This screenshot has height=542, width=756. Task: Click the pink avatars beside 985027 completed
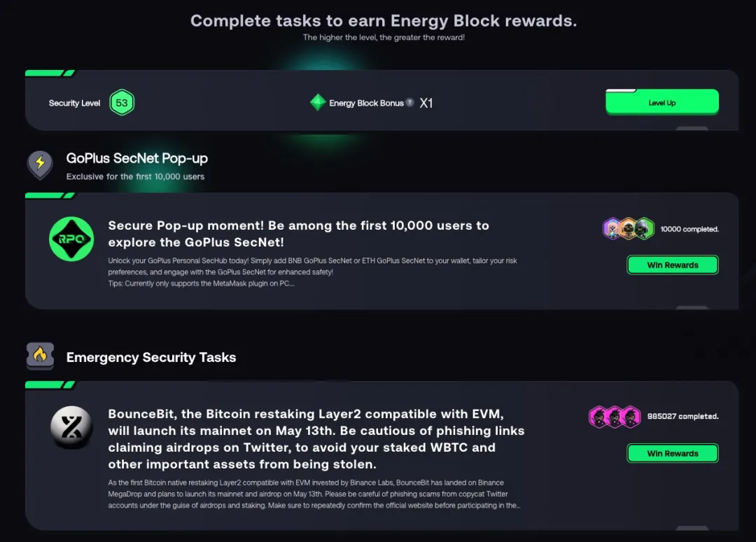click(x=615, y=417)
